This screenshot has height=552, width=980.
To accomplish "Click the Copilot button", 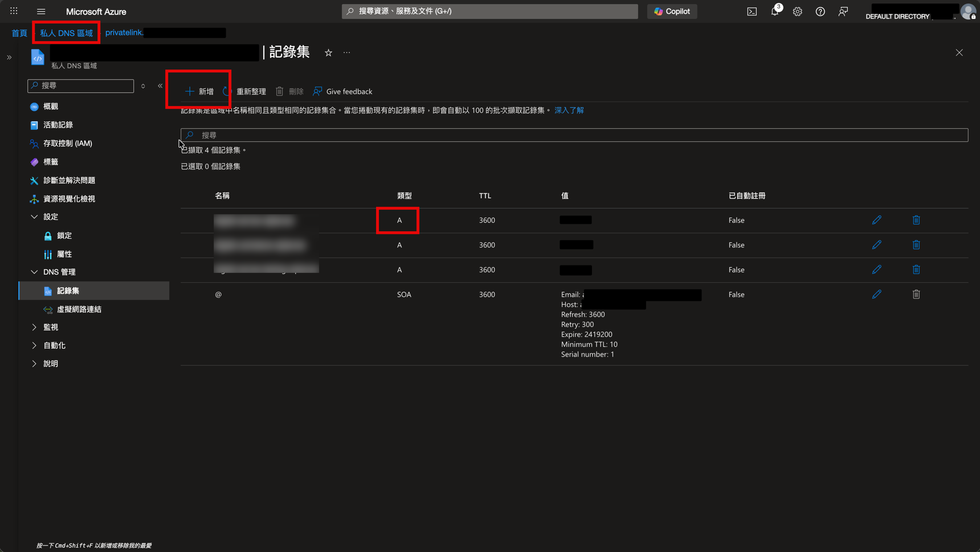I will point(672,11).
